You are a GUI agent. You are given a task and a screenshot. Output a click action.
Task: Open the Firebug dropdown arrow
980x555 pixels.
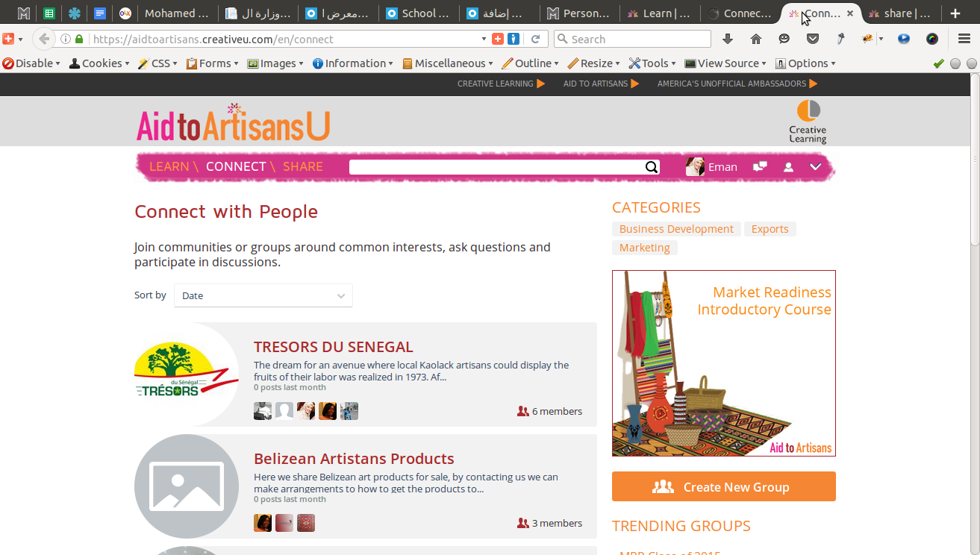click(x=881, y=39)
